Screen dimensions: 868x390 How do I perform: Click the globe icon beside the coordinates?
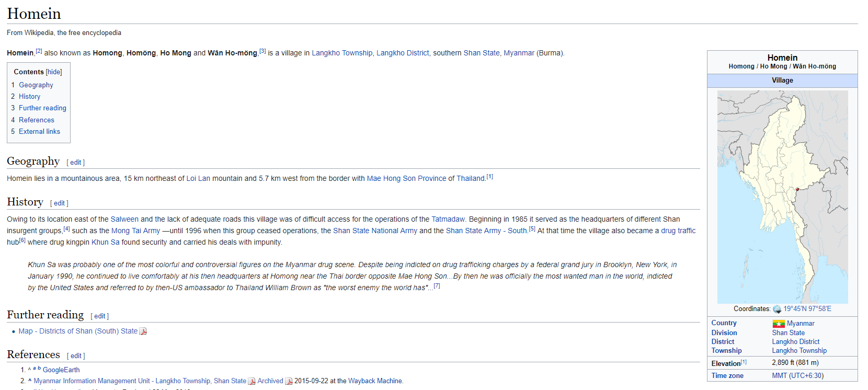click(777, 309)
